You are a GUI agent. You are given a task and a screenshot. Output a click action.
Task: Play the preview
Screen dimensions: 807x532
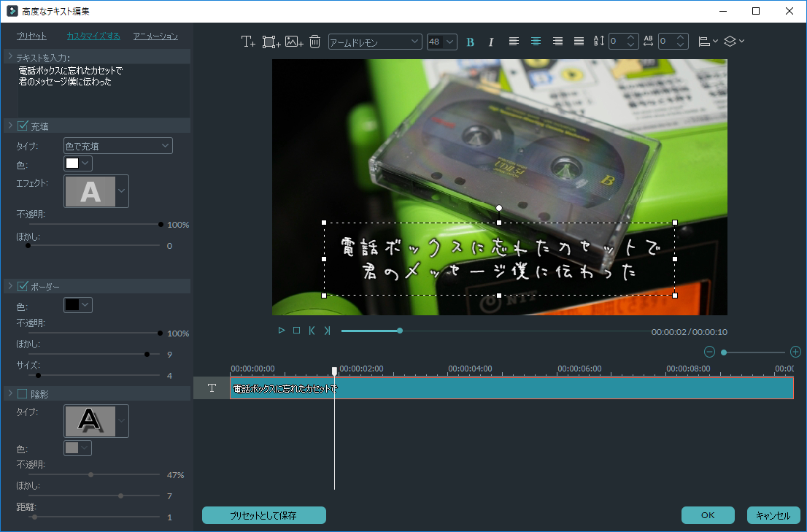(282, 331)
